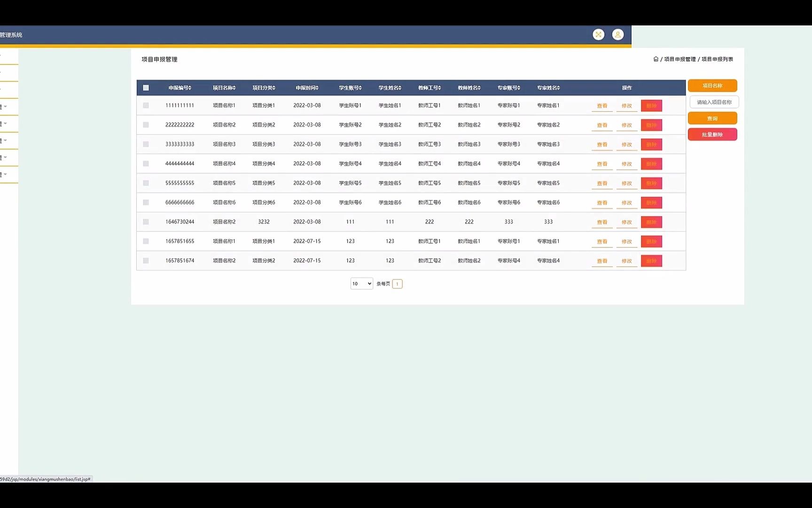This screenshot has height=508, width=812.
Task: Delete row 6666666666 with red button
Action: (x=651, y=203)
